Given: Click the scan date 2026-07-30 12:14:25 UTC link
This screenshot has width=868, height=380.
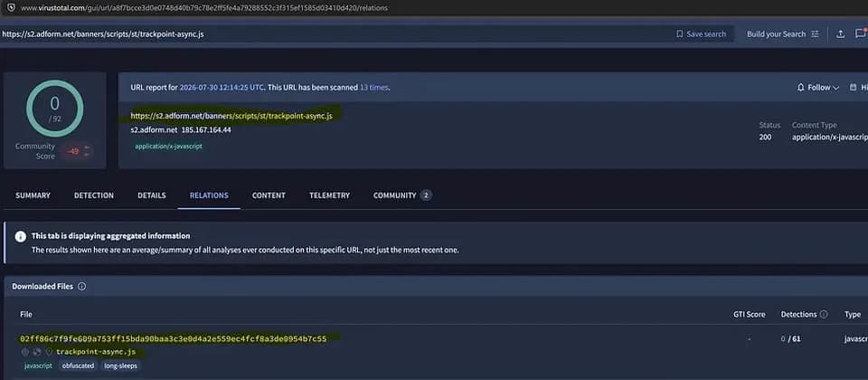Looking at the screenshot, I should click(x=222, y=88).
